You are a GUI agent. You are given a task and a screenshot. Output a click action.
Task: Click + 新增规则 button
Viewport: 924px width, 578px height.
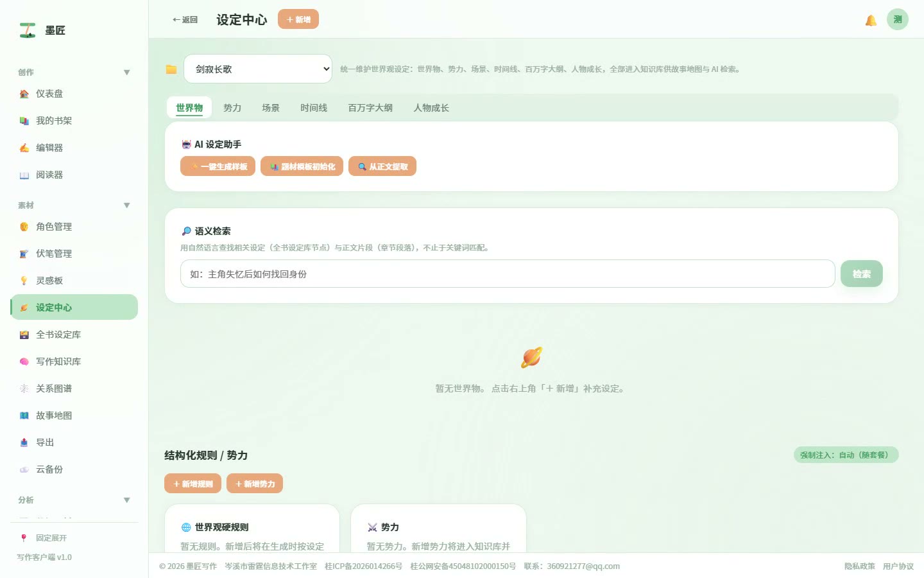(x=193, y=484)
